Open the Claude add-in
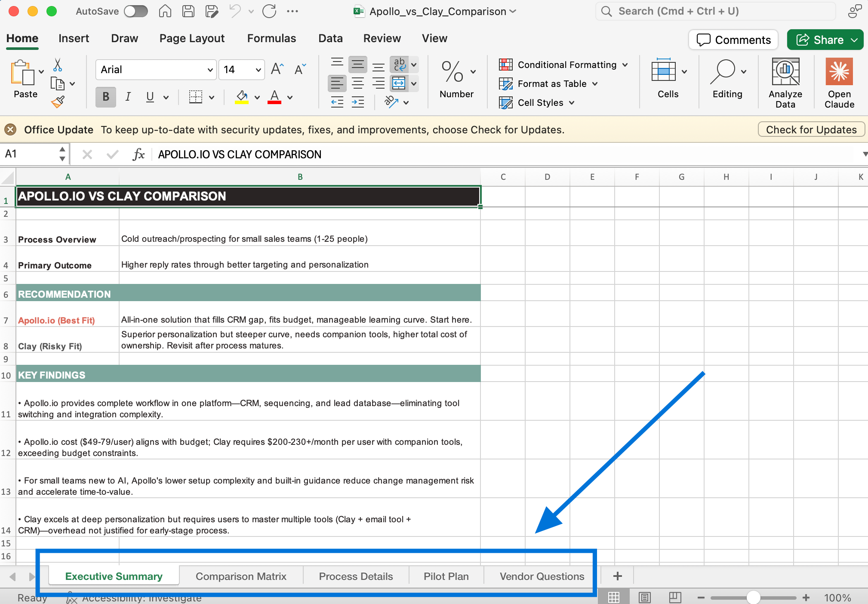 point(839,83)
